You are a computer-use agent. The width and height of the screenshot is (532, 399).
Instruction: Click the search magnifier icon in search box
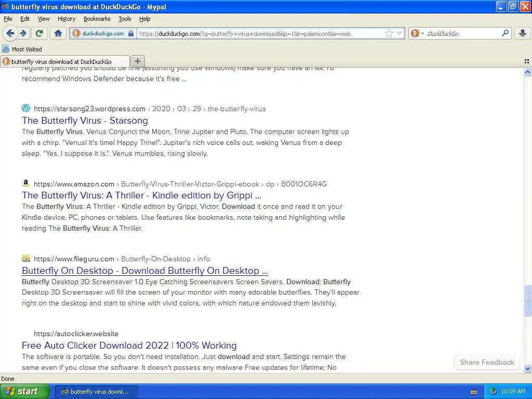tap(505, 33)
